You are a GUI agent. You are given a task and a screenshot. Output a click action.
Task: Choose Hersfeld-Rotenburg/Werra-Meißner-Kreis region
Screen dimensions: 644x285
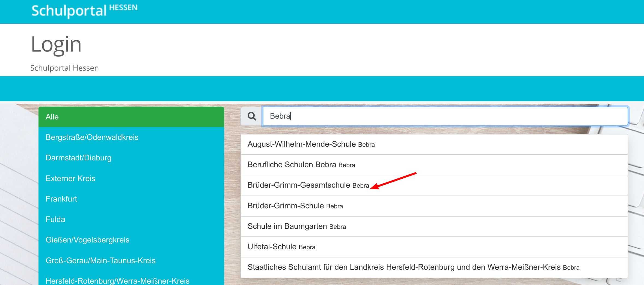click(131, 278)
